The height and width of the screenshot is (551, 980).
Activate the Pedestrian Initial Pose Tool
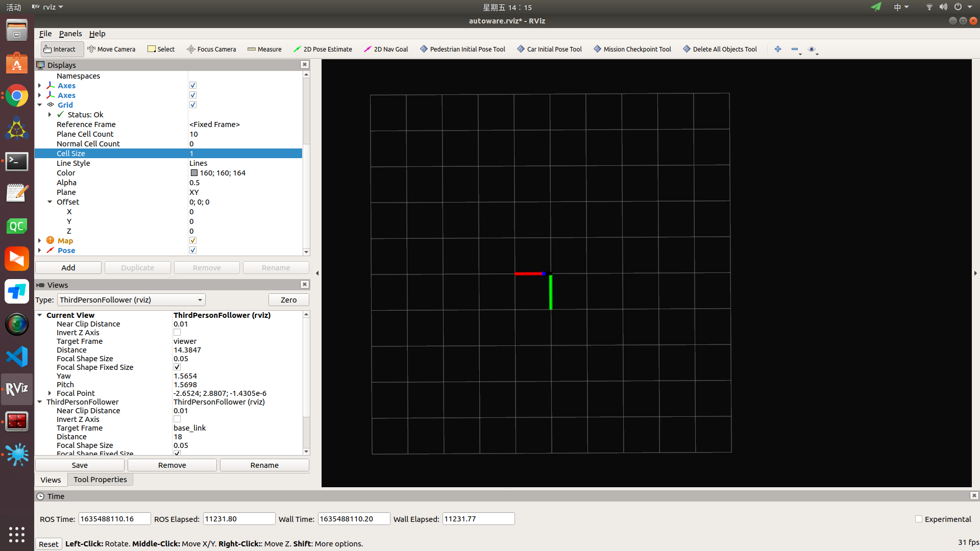(x=462, y=49)
